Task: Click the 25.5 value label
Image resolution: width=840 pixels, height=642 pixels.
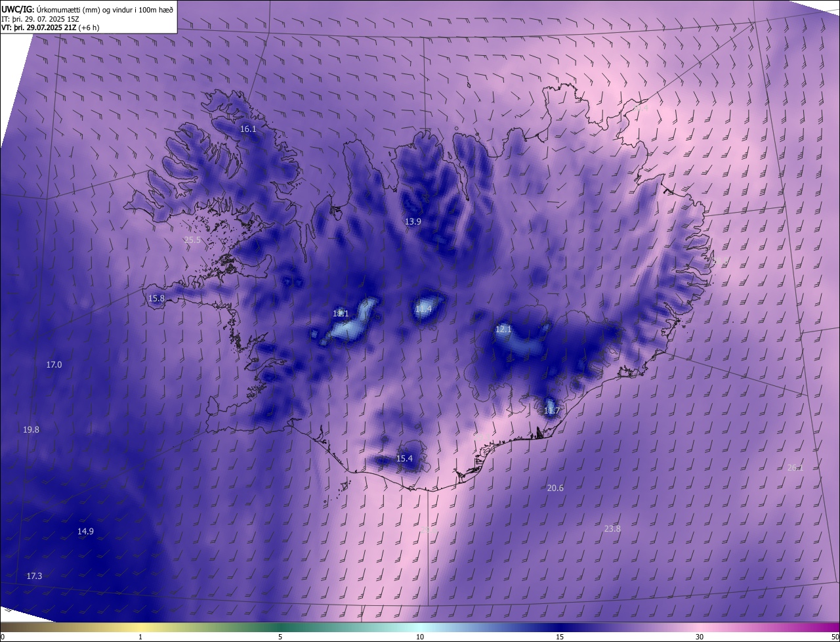Action: (192, 240)
